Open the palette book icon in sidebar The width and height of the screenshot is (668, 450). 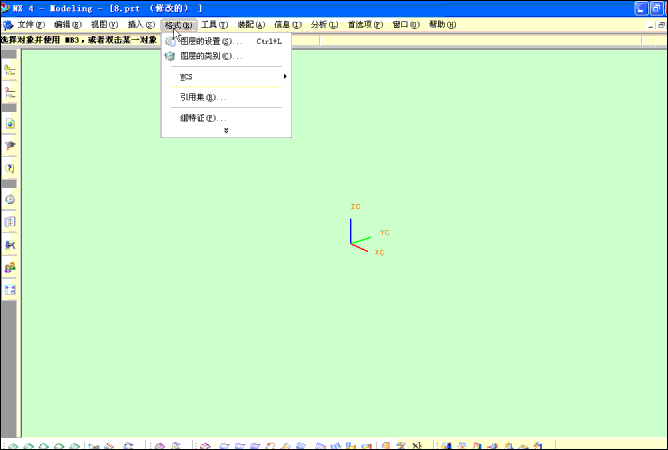pyautogui.click(x=9, y=222)
